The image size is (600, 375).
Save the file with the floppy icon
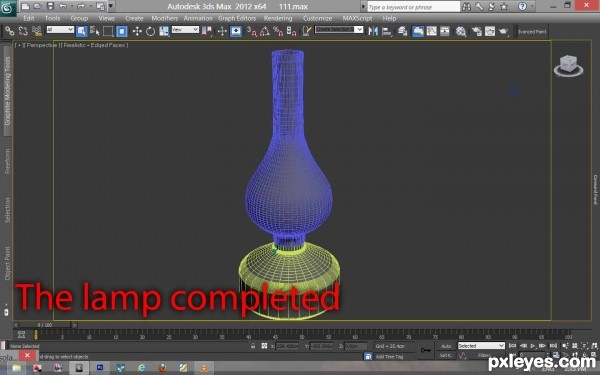click(x=50, y=6)
